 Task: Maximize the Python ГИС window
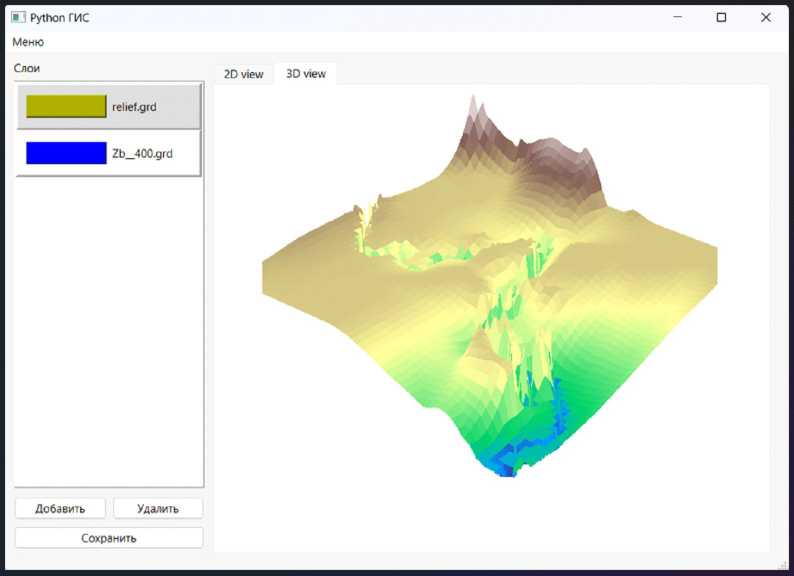tap(721, 17)
